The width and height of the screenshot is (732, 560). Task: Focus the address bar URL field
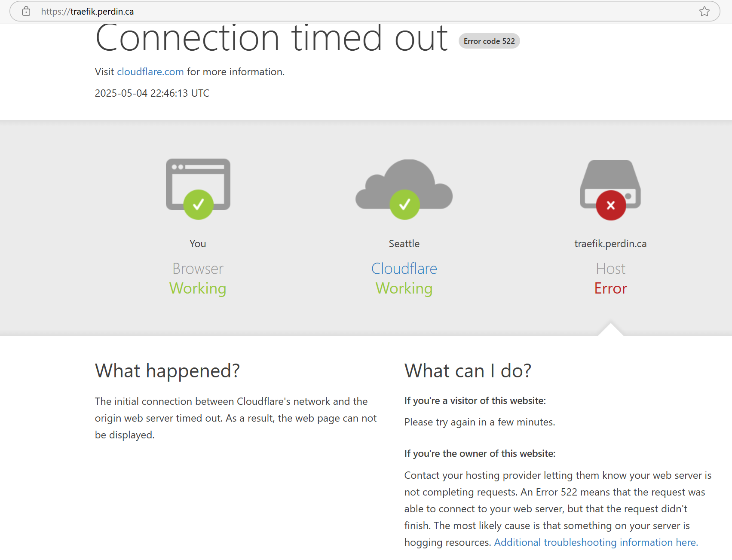tap(365, 11)
